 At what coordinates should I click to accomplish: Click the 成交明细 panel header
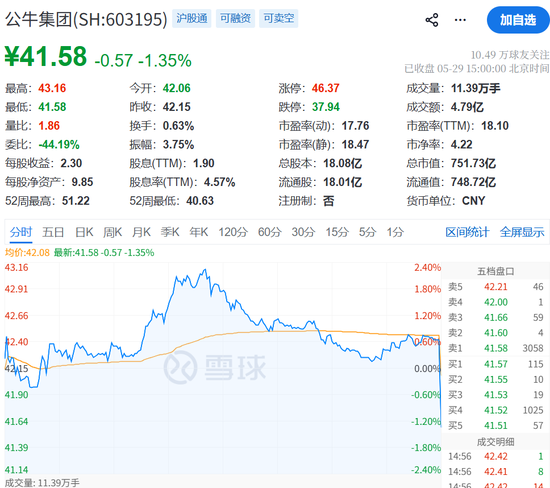495,442
